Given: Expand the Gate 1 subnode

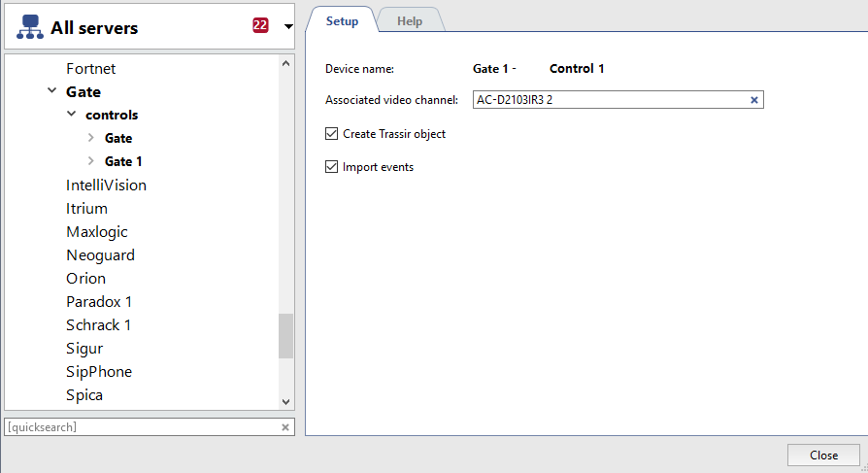Looking at the screenshot, I should [91, 161].
